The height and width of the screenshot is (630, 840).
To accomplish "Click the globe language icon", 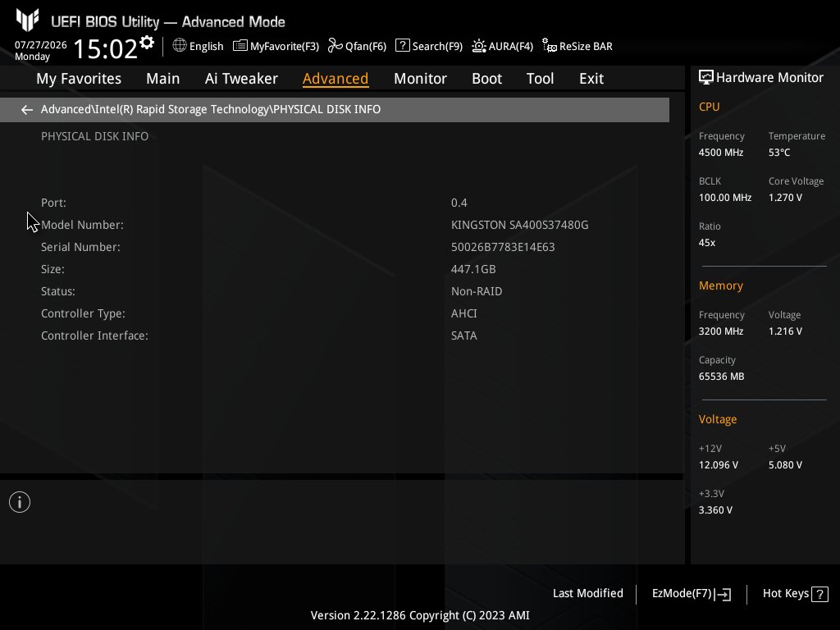I will point(180,46).
